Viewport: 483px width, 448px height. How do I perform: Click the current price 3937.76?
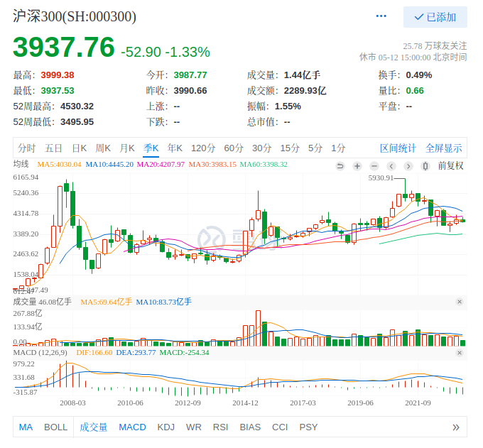click(64, 48)
